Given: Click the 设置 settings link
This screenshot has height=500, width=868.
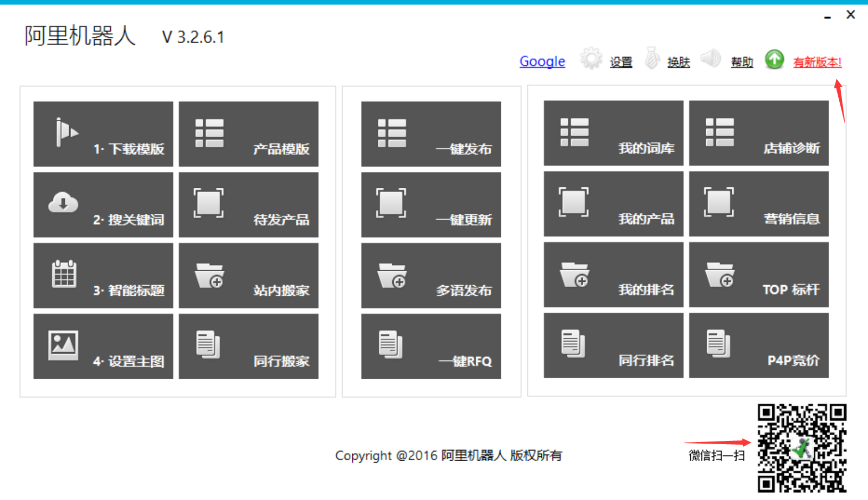Looking at the screenshot, I should (621, 62).
